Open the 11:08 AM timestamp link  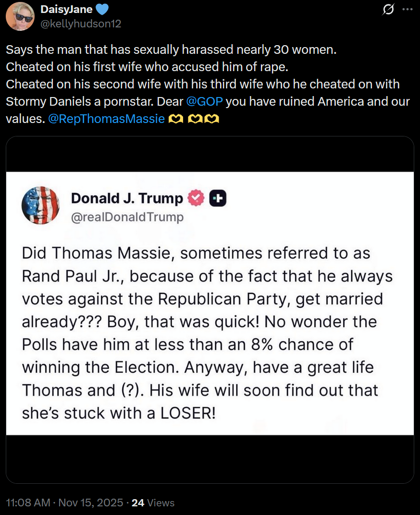(28, 503)
